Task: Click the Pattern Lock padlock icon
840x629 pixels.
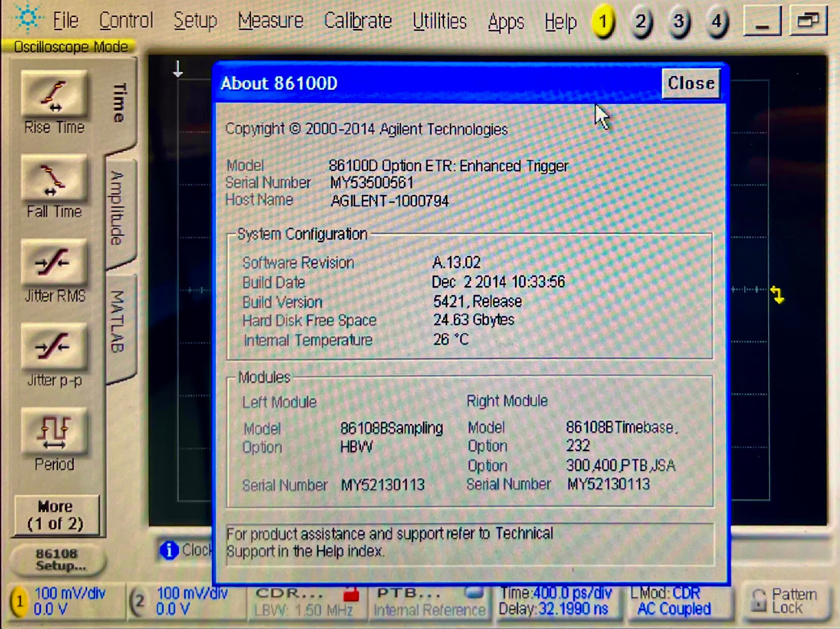Action: tap(759, 601)
